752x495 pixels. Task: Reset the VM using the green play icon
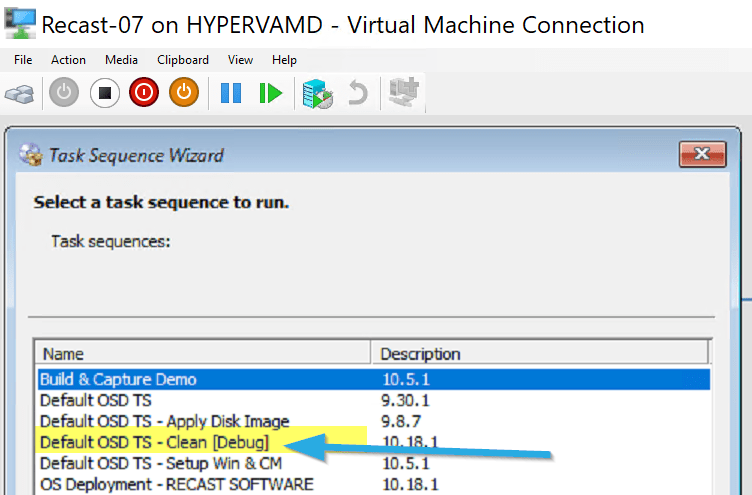[x=270, y=94]
